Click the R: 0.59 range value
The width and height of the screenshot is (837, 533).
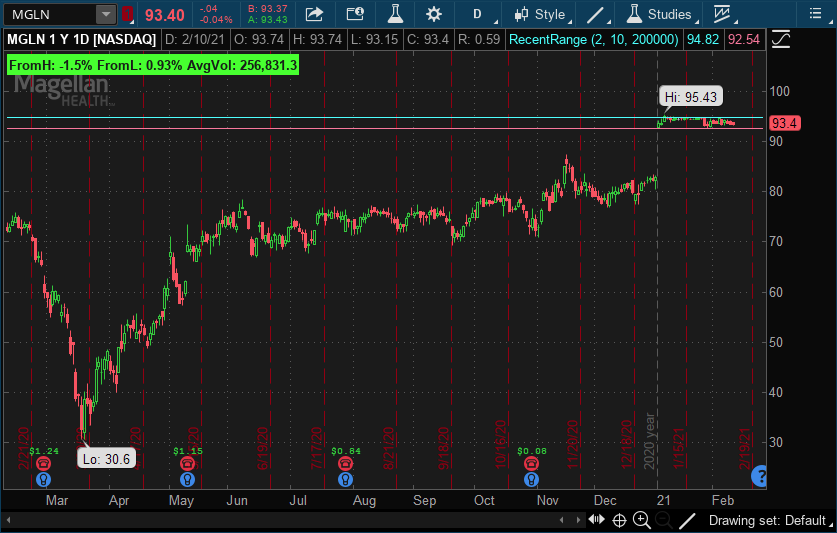coord(479,40)
